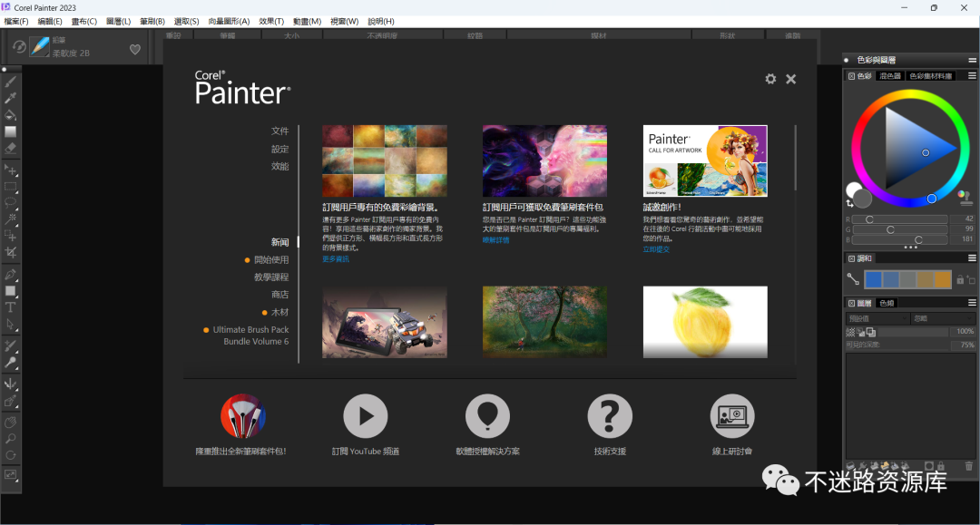Open the 教學課程 tutorials section
Image resolution: width=980 pixels, height=525 pixels.
coord(271,277)
